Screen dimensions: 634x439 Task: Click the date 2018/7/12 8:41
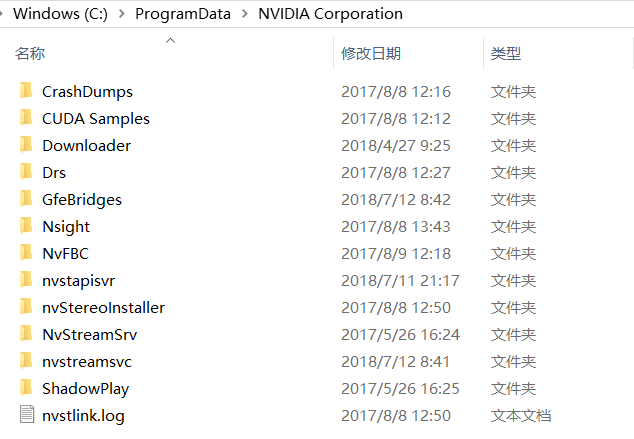click(x=395, y=362)
